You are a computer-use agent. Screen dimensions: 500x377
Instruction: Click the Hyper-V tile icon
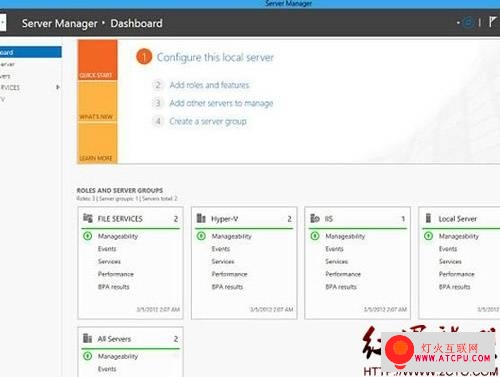[x=201, y=218]
